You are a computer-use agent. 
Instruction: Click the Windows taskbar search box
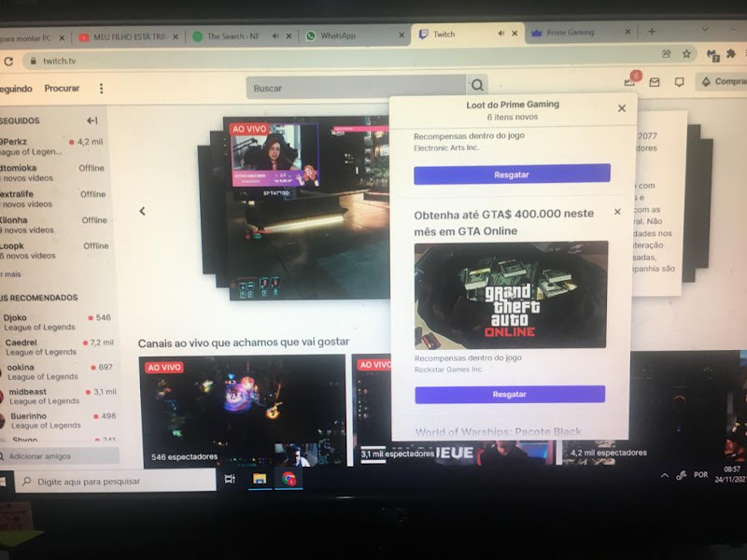(116, 482)
